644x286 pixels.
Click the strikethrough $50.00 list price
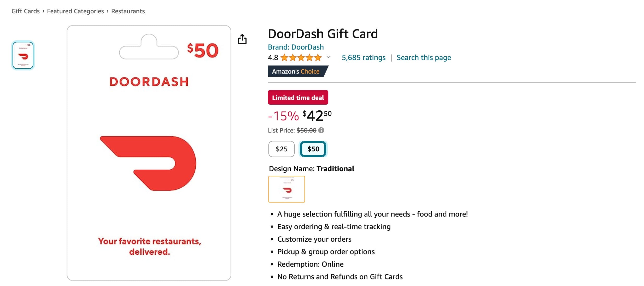pos(307,130)
